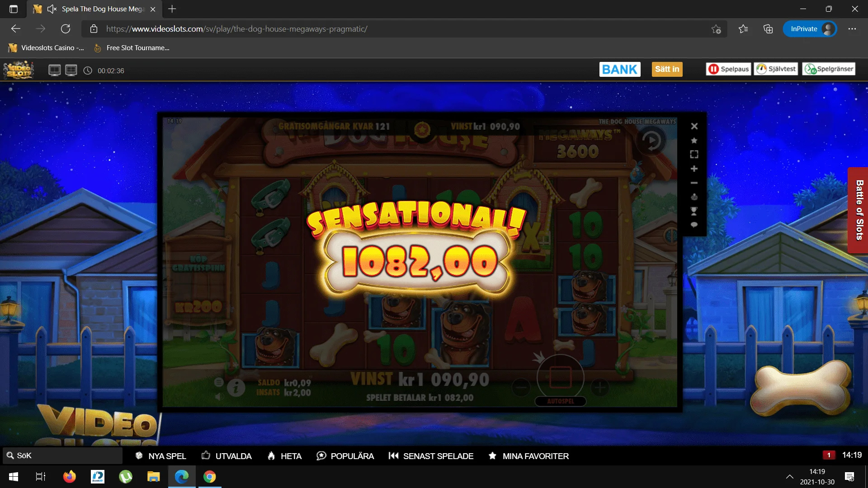Open the Självtest link
868x488 pixels.
click(776, 69)
